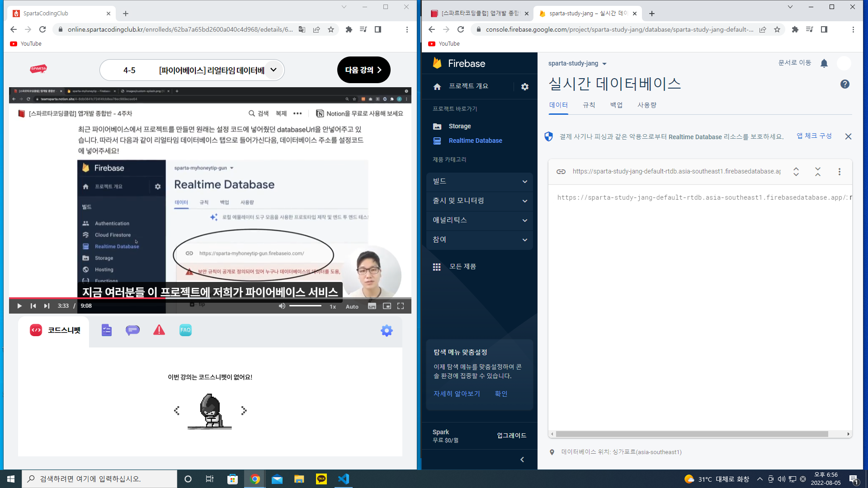Adjust the video volume slider
868x488 pixels.
pyautogui.click(x=306, y=306)
